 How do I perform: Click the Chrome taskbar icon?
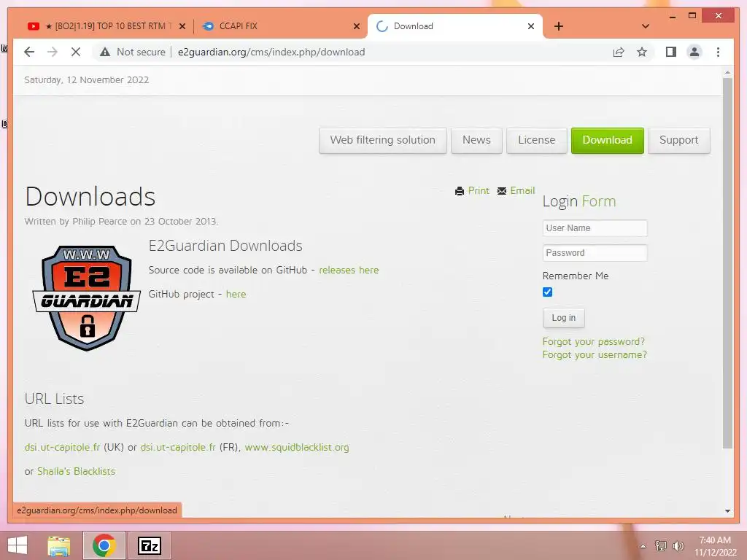pyautogui.click(x=104, y=545)
